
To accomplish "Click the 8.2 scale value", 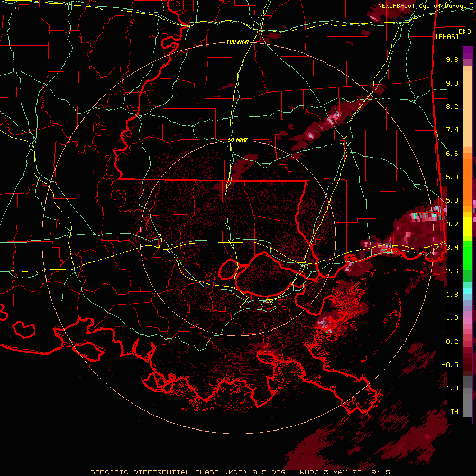I will [x=452, y=106].
